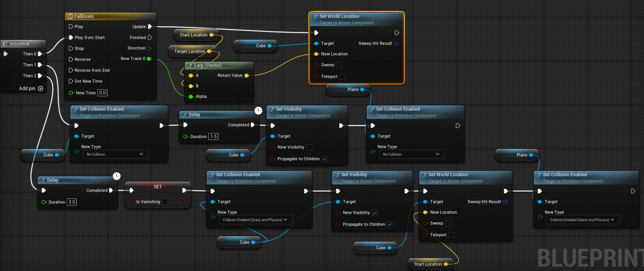Click the Then 1 pin on Sequence

(40, 65)
